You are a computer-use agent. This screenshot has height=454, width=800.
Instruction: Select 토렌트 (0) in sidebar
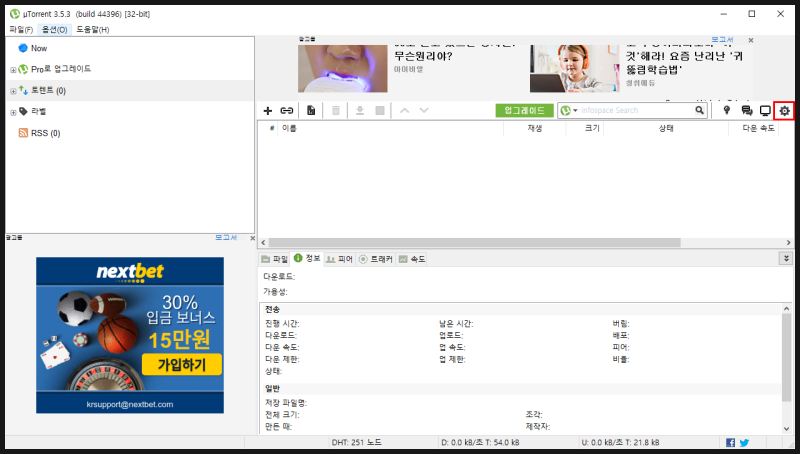coord(48,91)
